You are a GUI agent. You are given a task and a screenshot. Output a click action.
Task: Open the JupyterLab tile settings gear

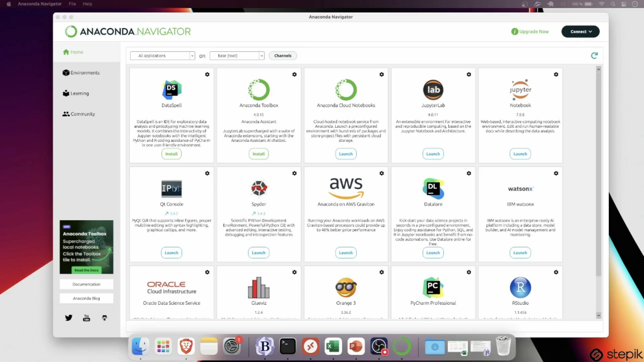pos(469,74)
